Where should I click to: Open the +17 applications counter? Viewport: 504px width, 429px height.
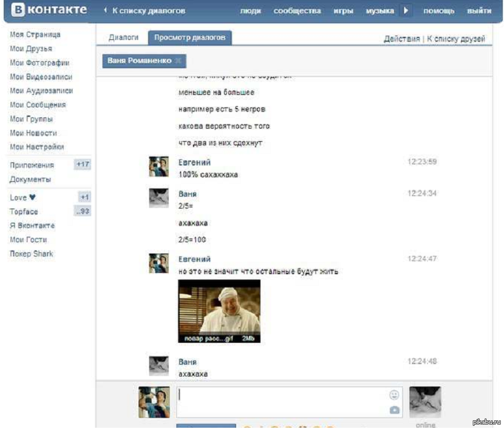[82, 165]
